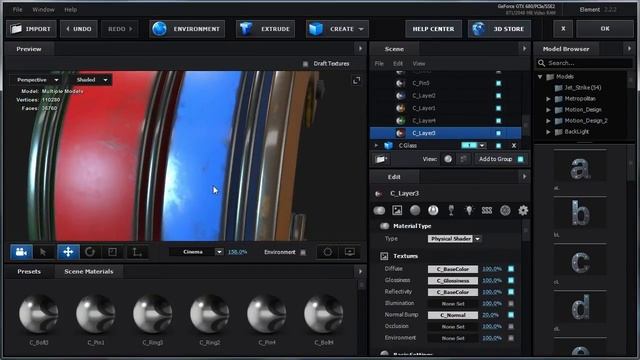Activate the rotate tool in preview toolbar
The image size is (640, 360).
tap(90, 252)
